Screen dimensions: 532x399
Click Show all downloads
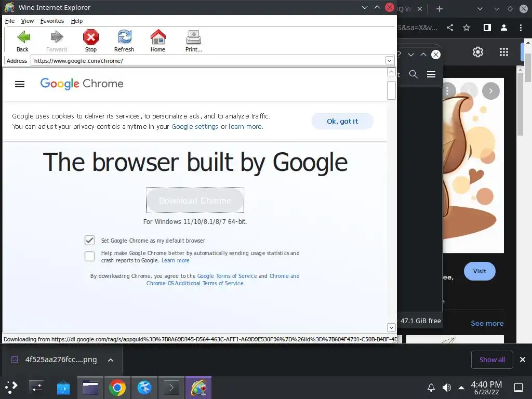pos(492,360)
